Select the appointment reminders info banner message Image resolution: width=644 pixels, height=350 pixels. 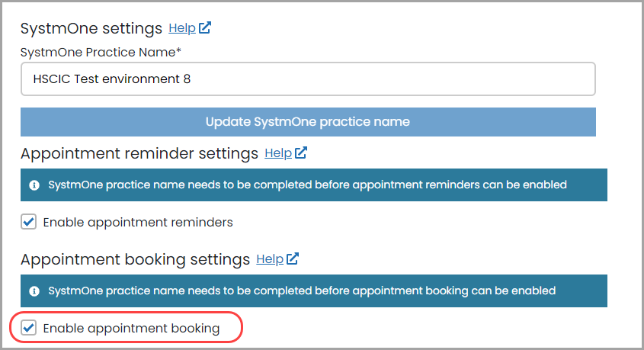[308, 185]
